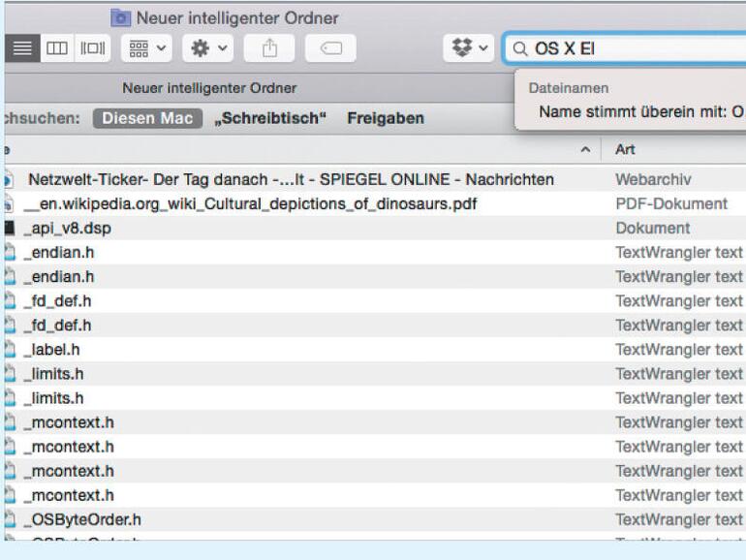Sort by the Art column header
746x560 pixels.
[625, 149]
